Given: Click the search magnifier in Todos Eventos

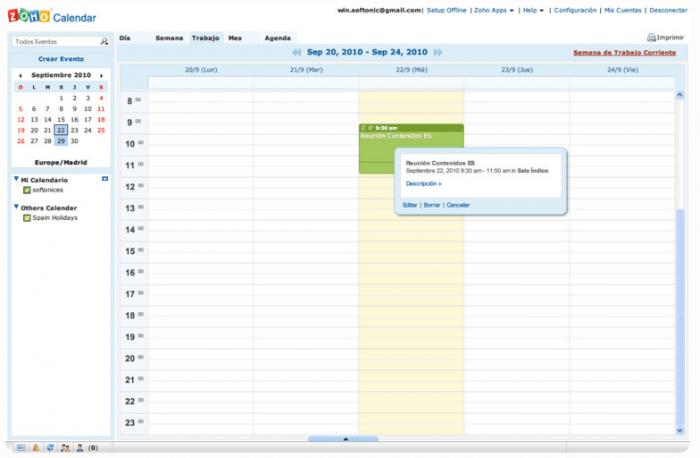Looking at the screenshot, I should [x=104, y=42].
